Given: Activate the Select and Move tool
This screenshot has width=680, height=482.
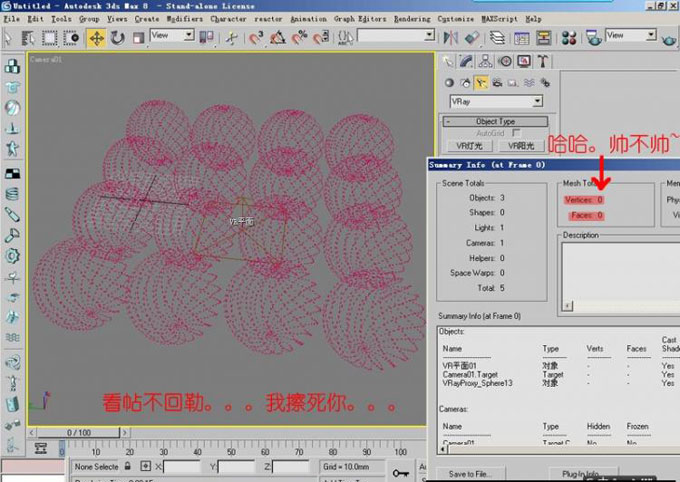Looking at the screenshot, I should coord(96,38).
